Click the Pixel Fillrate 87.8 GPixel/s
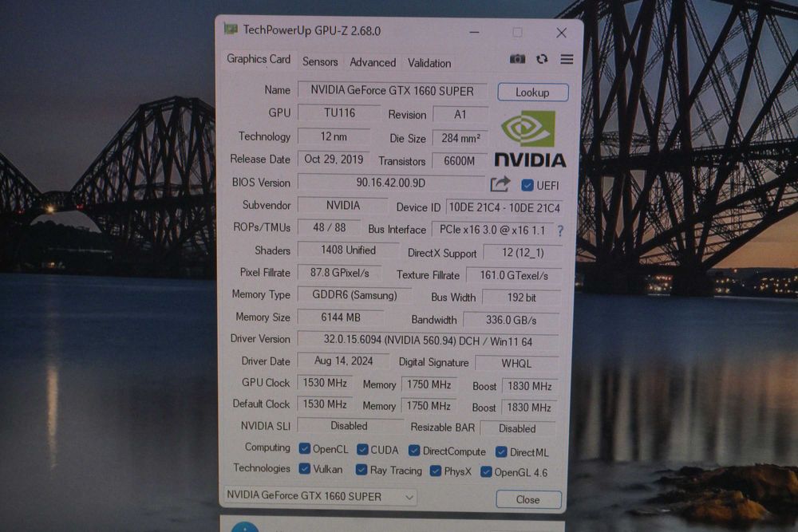The height and width of the screenshot is (532, 798). pyautogui.click(x=339, y=273)
